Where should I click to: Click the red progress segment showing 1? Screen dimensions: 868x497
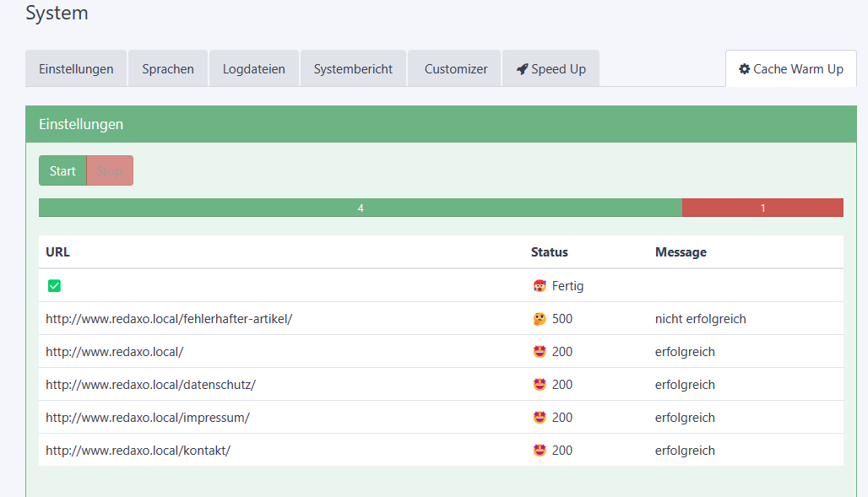pyautogui.click(x=762, y=208)
